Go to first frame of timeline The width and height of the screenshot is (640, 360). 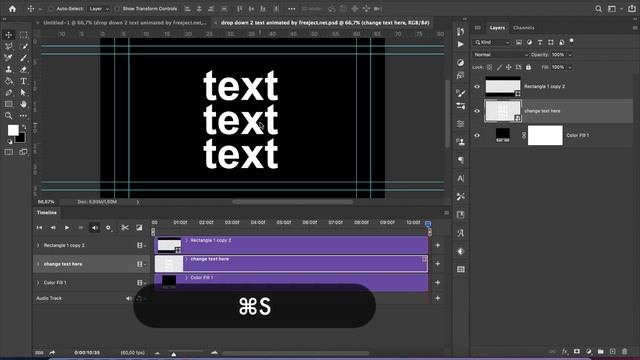pyautogui.click(x=39, y=228)
